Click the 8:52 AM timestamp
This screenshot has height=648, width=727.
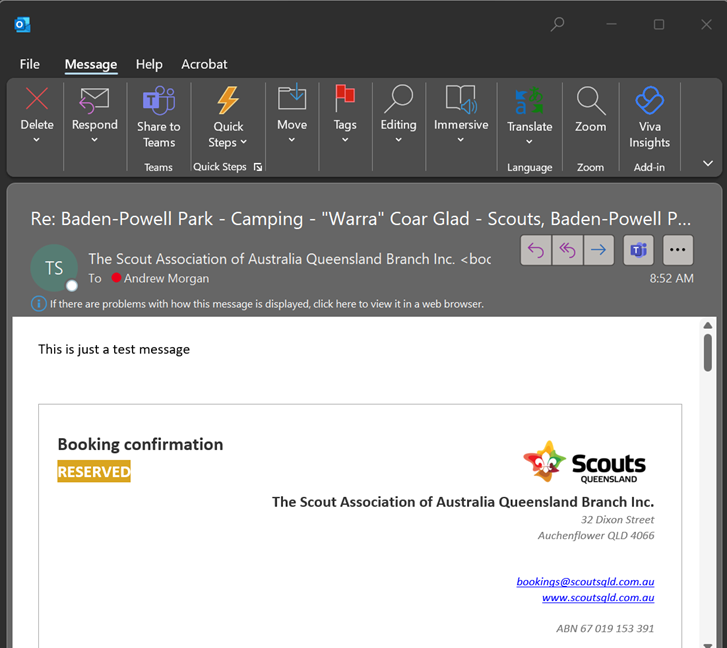pos(671,279)
